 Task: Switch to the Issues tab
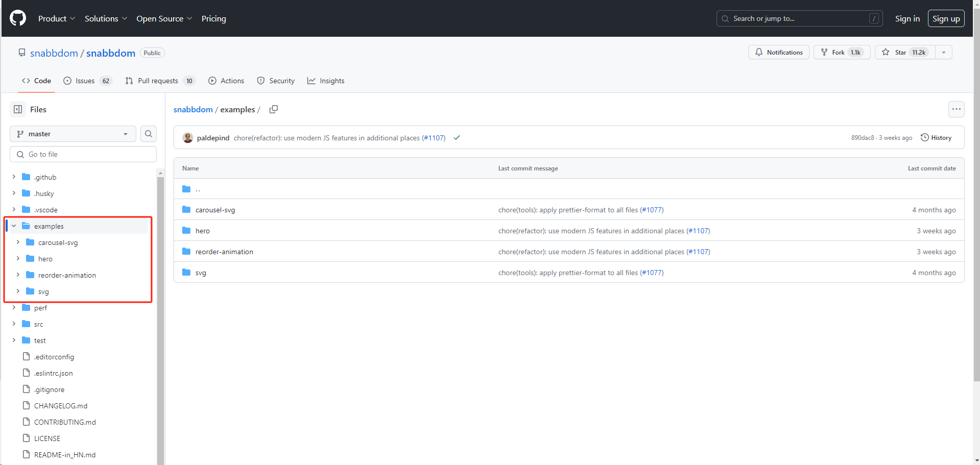(87, 81)
